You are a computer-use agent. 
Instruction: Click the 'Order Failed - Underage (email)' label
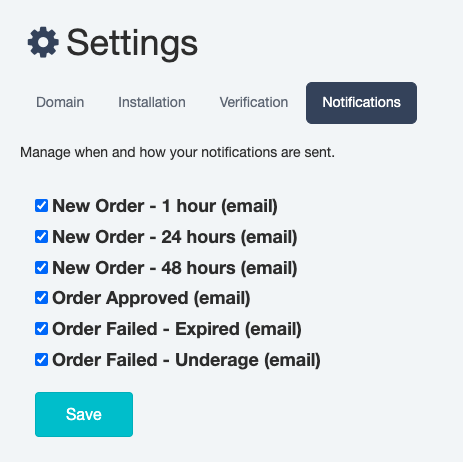pos(186,360)
